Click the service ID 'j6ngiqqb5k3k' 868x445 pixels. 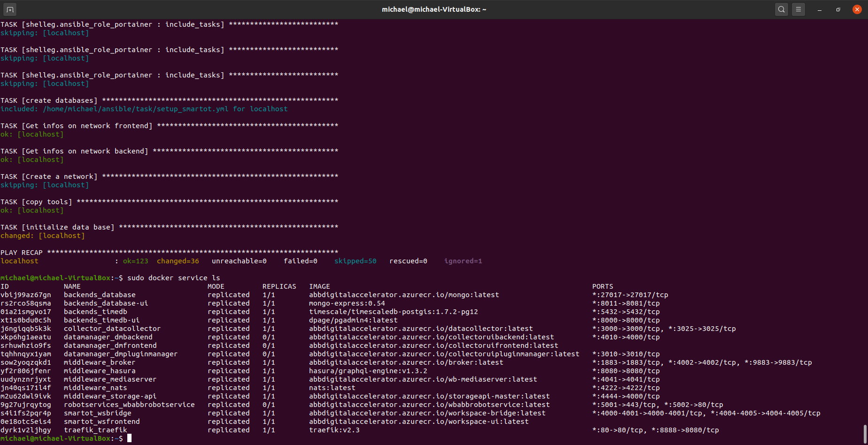[x=26, y=329]
